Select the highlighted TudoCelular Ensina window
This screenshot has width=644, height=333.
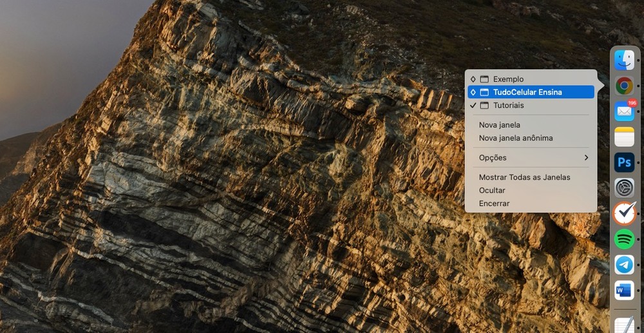point(527,92)
